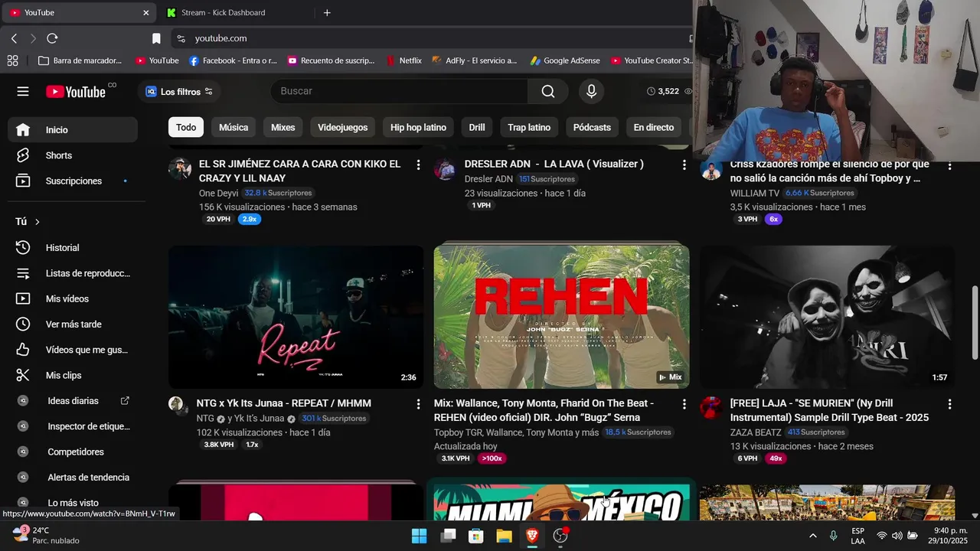Reload the current page
Viewport: 980px width, 551px height.
coord(52,38)
